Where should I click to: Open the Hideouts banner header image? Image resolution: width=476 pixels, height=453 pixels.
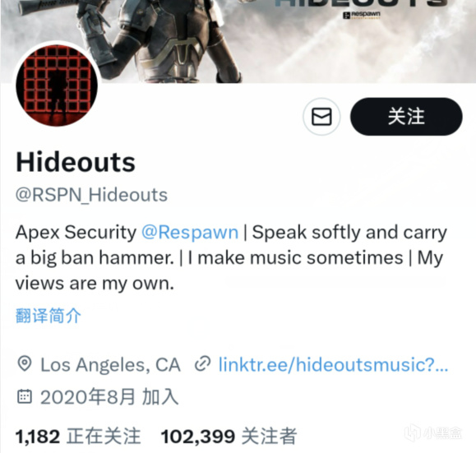click(238, 41)
